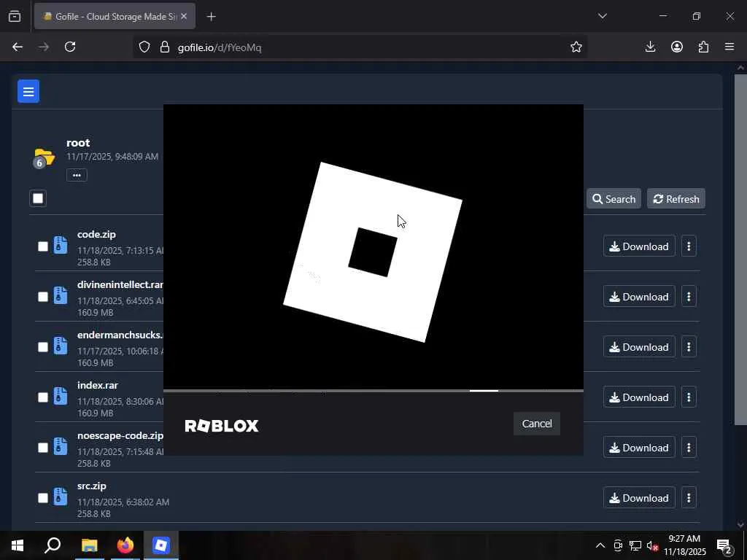The width and height of the screenshot is (747, 560).
Task: Download index.rar
Action: point(639,397)
